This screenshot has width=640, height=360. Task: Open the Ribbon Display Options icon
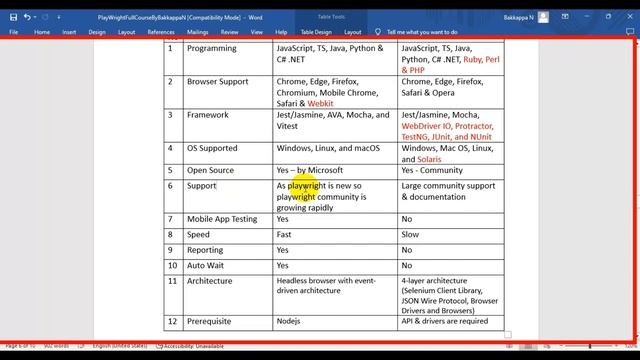pos(565,17)
